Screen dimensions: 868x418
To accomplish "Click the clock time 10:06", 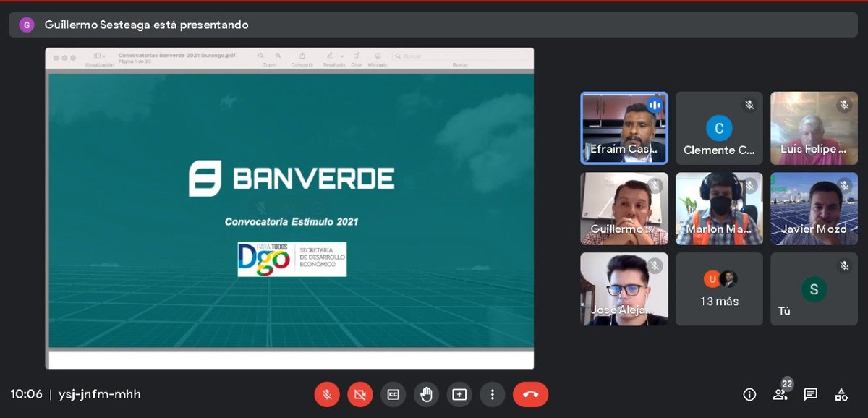I will coord(26,394).
